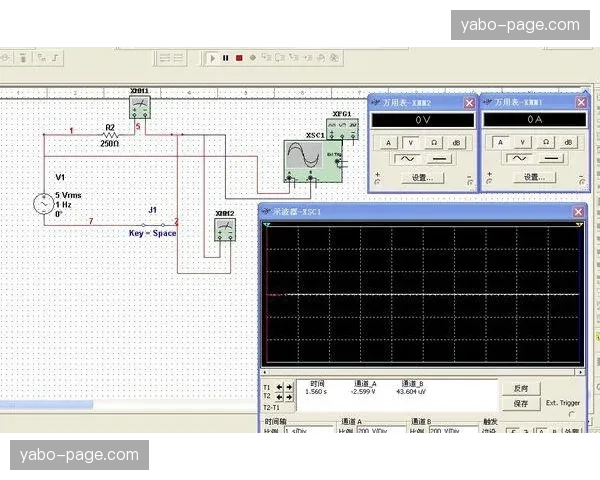Stop the simulation with the red square
This screenshot has height=480, width=600.
click(x=239, y=59)
